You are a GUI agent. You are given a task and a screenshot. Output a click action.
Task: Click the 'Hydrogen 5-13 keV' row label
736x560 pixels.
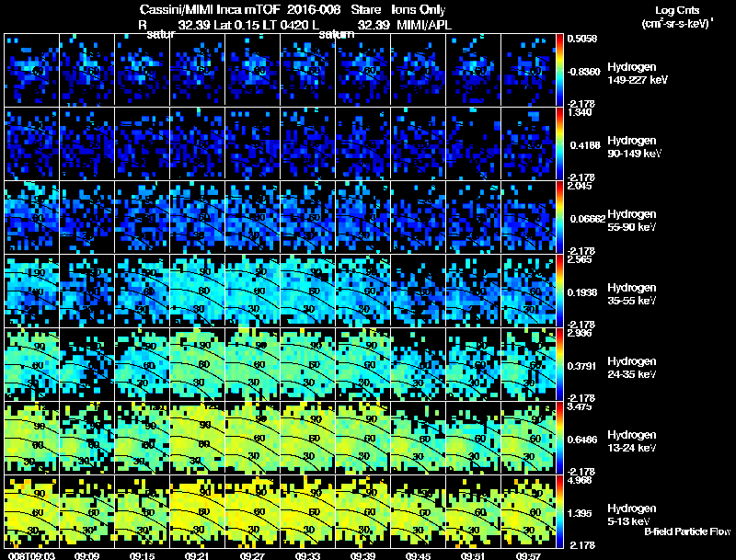(x=632, y=515)
